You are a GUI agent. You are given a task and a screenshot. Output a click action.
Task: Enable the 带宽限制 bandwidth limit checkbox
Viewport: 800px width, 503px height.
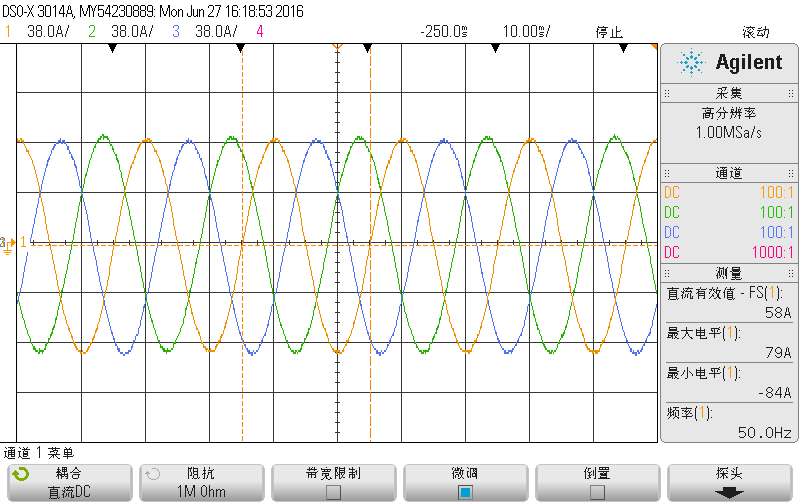click(x=333, y=492)
